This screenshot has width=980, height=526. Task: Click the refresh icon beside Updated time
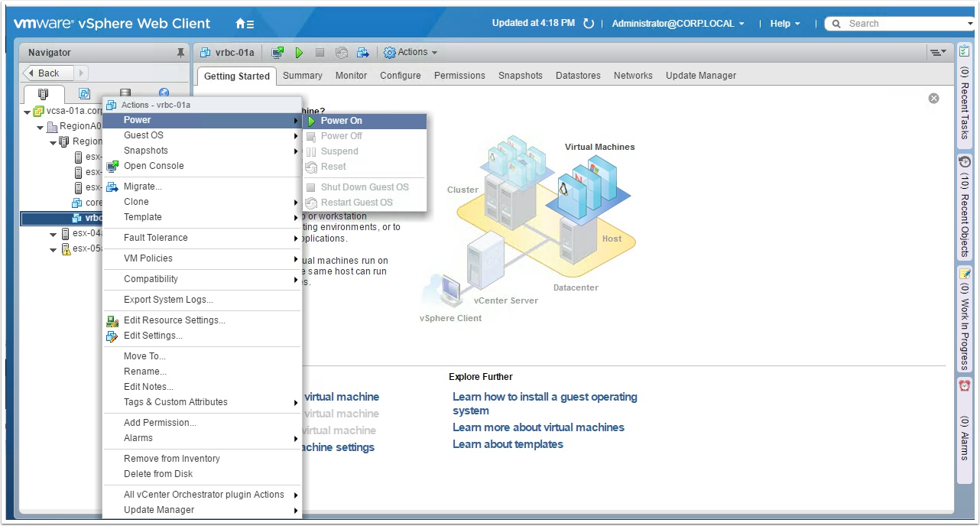(589, 24)
